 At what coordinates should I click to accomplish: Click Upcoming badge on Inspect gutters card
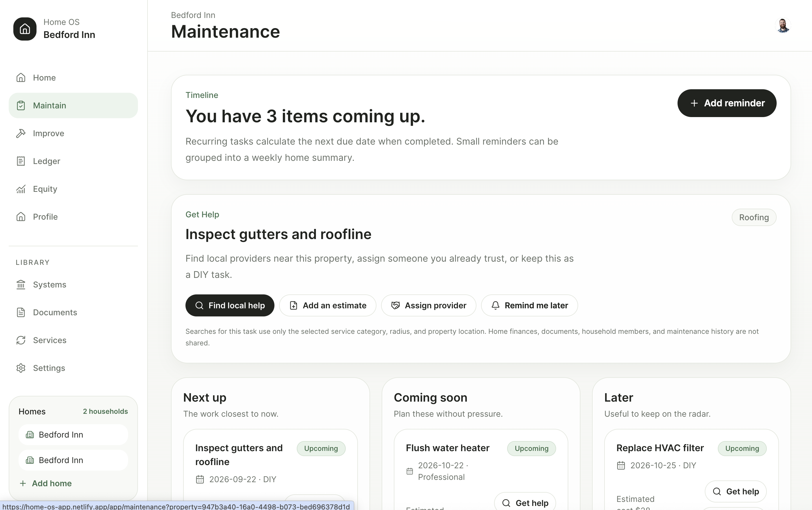click(x=321, y=449)
